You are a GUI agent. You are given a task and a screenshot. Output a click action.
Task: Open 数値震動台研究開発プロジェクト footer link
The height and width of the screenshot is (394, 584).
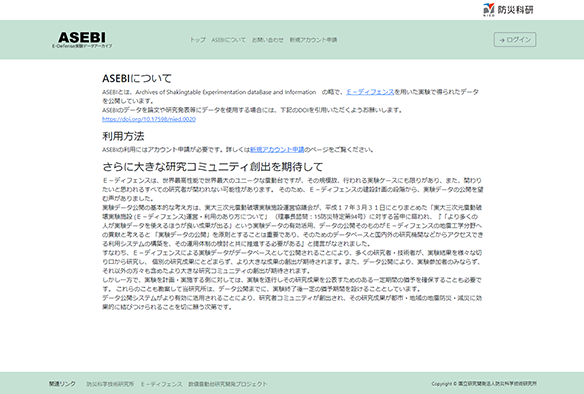[x=228, y=384]
